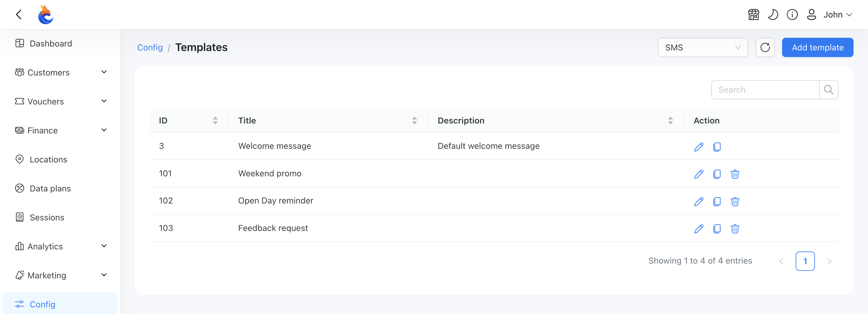Screen dimensions: 868x314
Task: Sort table by Title column
Action: [x=414, y=121]
